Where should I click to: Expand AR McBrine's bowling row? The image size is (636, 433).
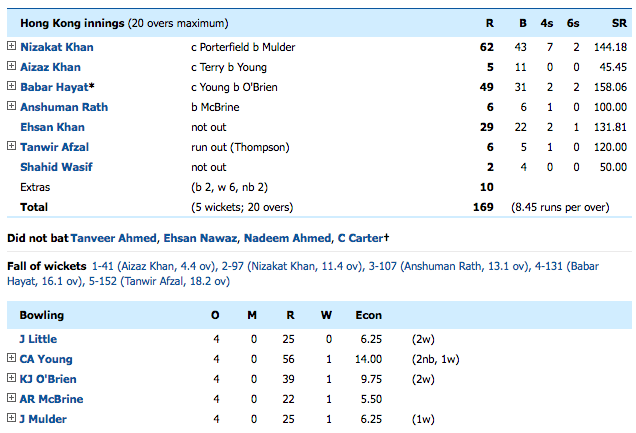[11, 399]
